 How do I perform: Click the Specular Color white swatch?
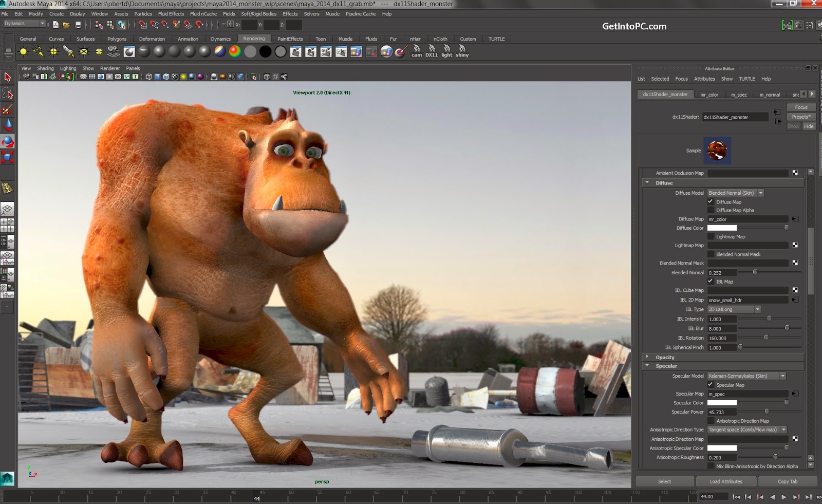pyautogui.click(x=722, y=402)
